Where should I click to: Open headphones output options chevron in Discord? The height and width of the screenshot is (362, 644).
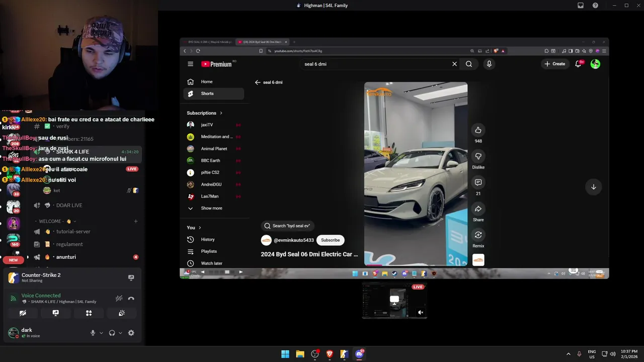tap(120, 333)
